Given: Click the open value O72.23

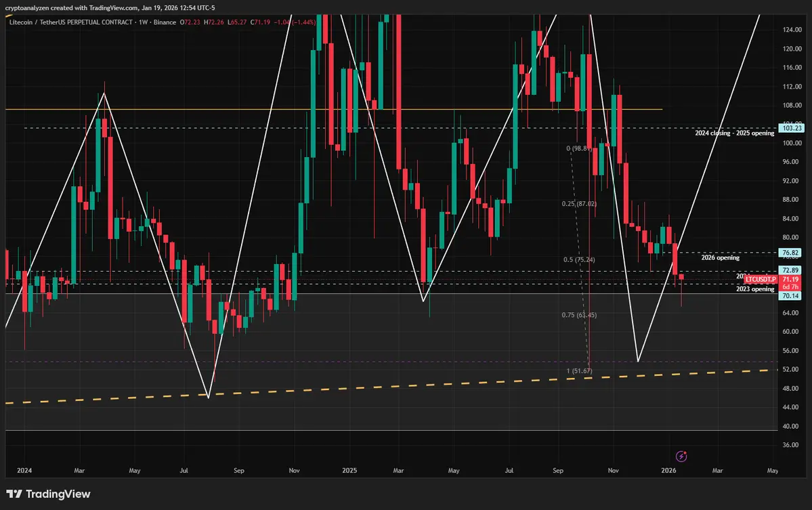Looking at the screenshot, I should (190, 22).
